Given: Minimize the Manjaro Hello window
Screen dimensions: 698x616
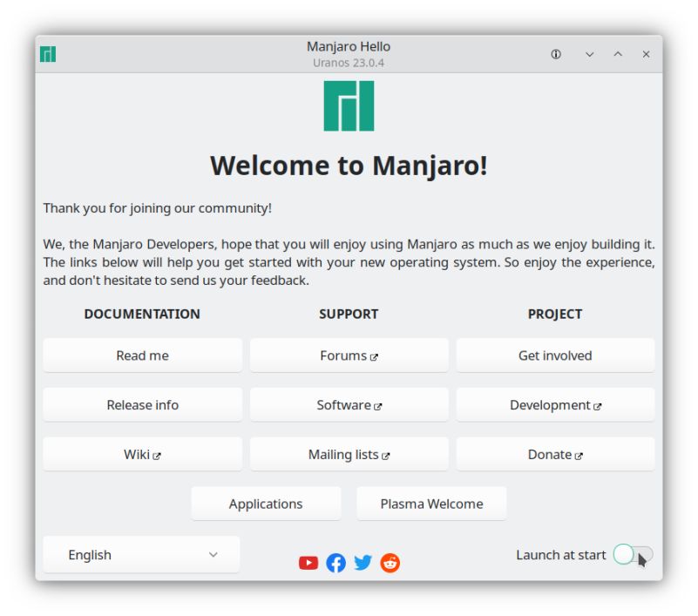Looking at the screenshot, I should pyautogui.click(x=589, y=54).
